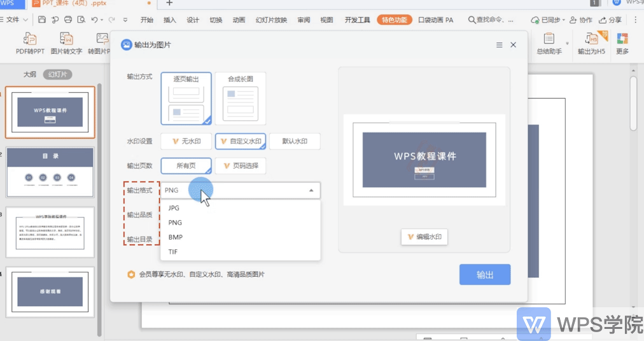The image size is (644, 341).
Task: Select the third slide thumbnail with text
Action: (x=50, y=232)
